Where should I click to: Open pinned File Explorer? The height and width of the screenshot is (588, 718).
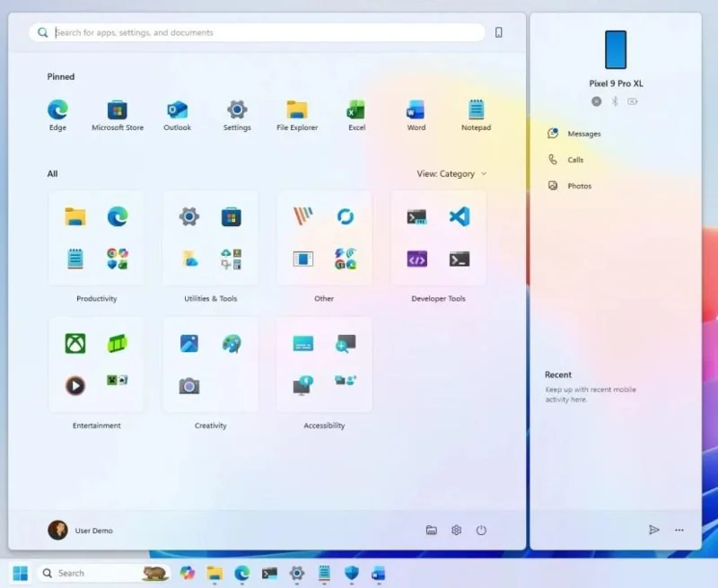pos(297,110)
